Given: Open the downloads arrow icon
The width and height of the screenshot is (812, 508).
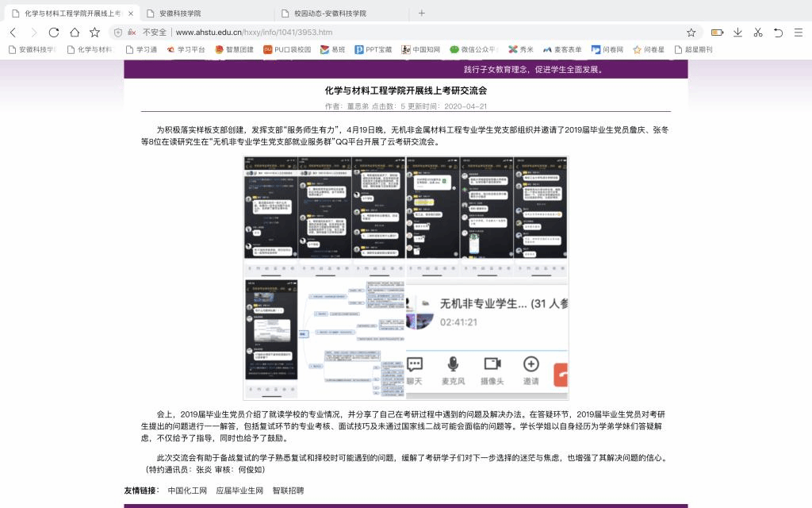Looking at the screenshot, I should coord(737,33).
